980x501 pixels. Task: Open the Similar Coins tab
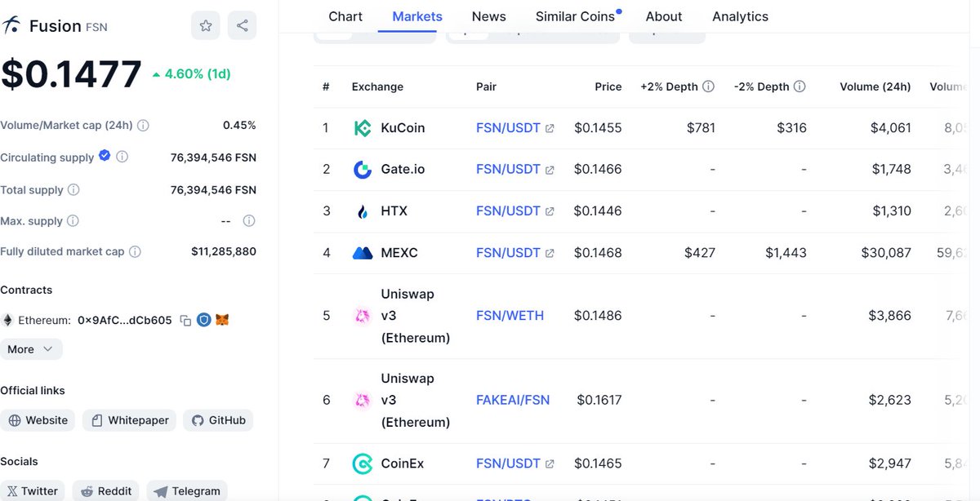[577, 16]
